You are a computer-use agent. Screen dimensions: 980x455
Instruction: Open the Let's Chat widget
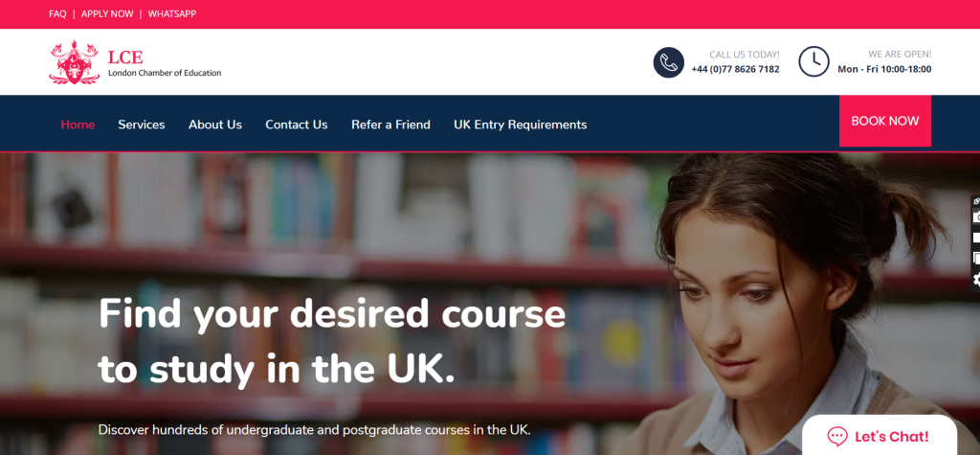(x=880, y=435)
